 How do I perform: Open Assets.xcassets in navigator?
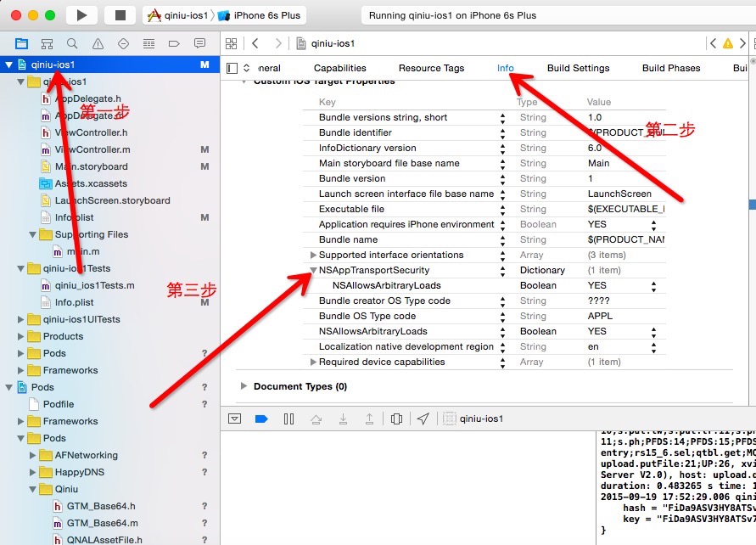(83, 183)
